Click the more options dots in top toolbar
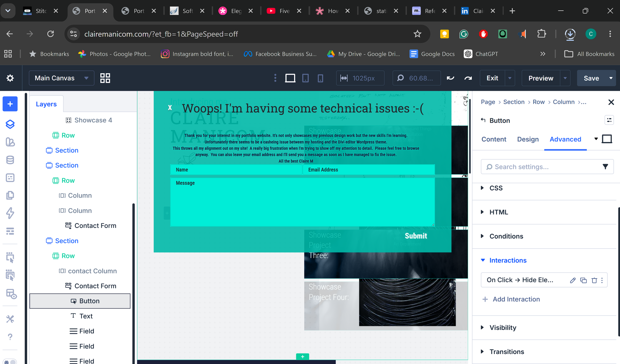 275,78
